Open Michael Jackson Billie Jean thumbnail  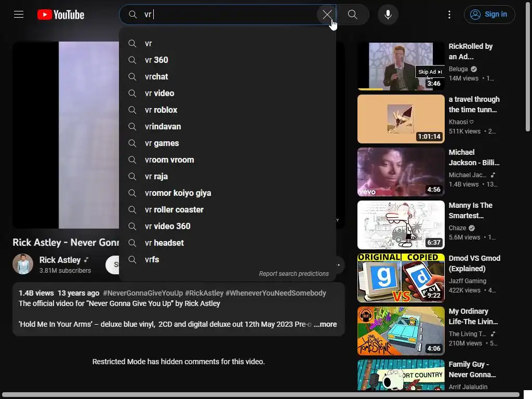click(401, 172)
